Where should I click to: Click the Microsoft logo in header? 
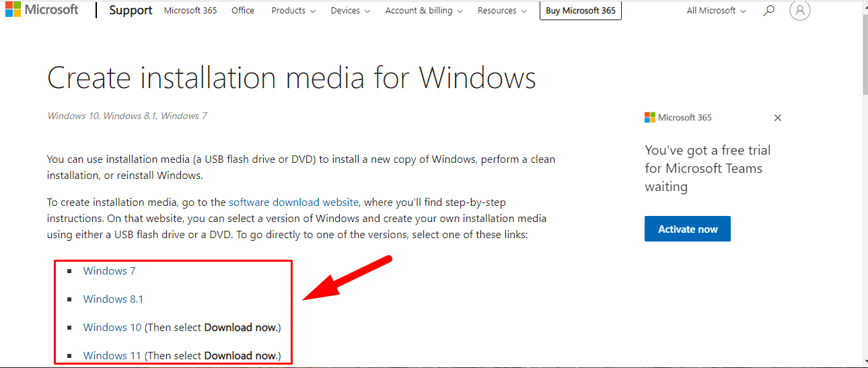tap(42, 10)
